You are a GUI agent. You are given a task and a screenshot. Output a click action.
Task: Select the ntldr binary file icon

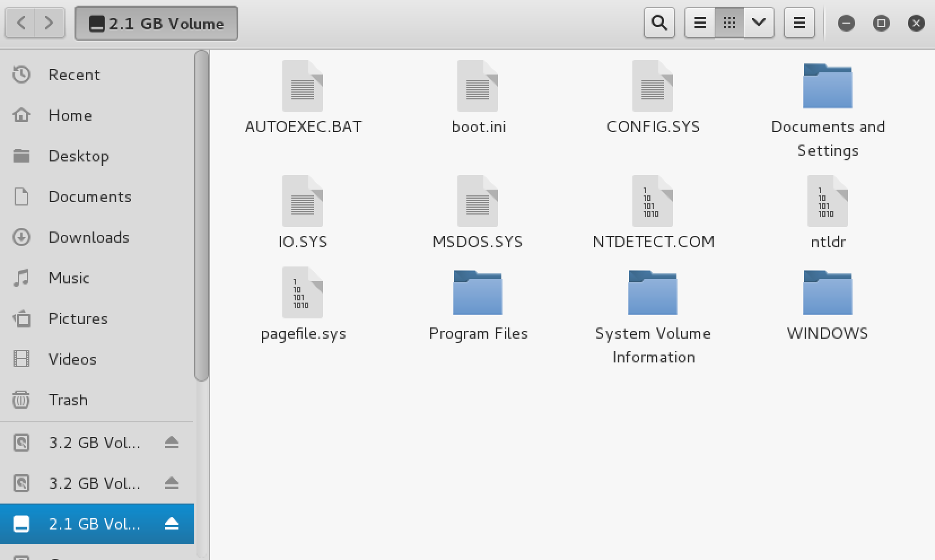coord(828,201)
